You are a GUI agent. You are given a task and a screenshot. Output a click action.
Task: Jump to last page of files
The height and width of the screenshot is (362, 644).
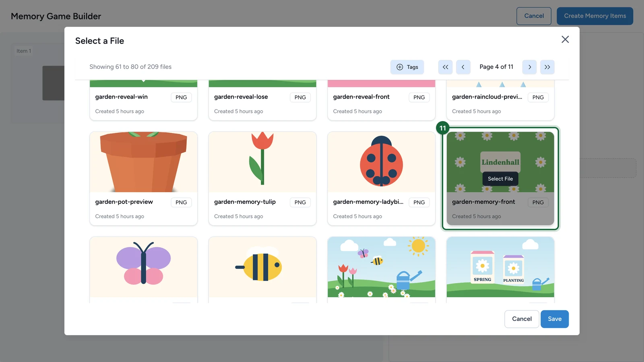[x=547, y=67]
